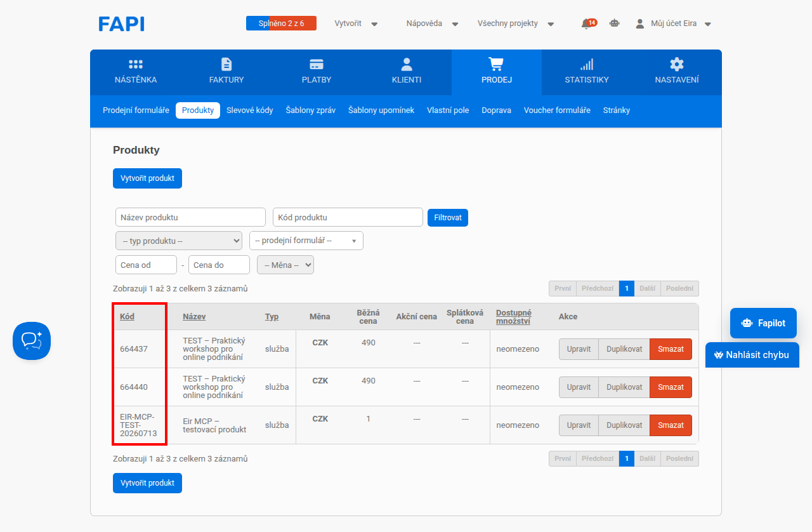812x532 pixels.
Task: Delete the Eir MCP testovací produkt
Action: click(671, 425)
